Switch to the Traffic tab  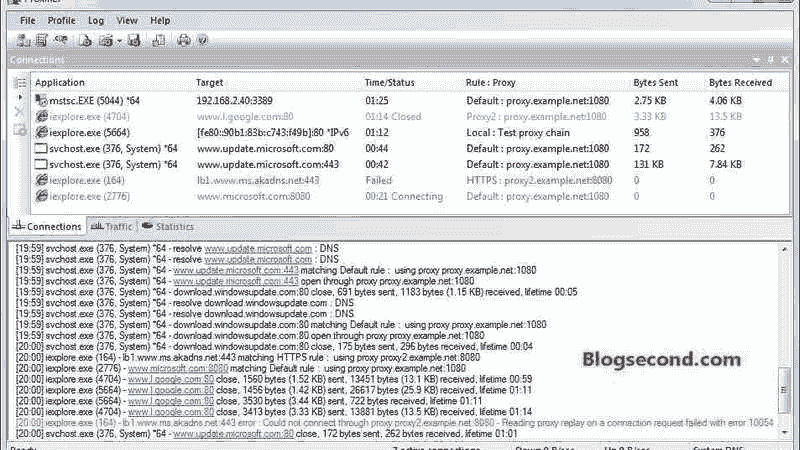(x=112, y=227)
